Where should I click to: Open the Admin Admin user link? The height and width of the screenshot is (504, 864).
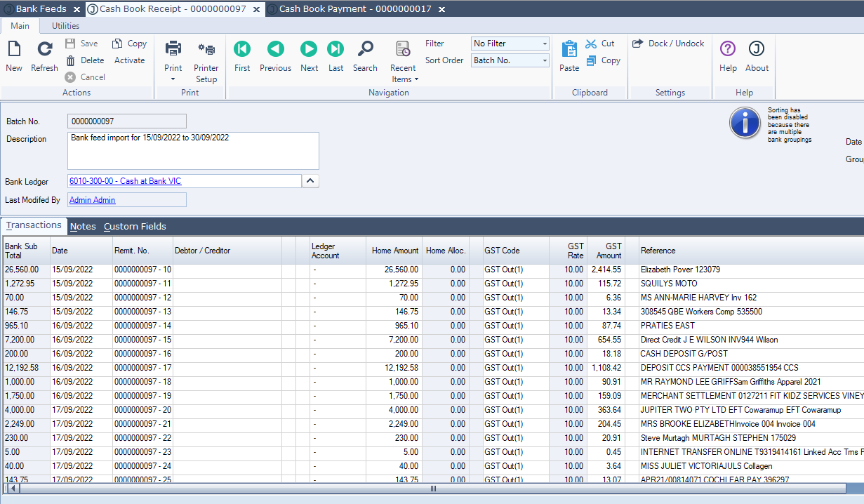pos(93,200)
